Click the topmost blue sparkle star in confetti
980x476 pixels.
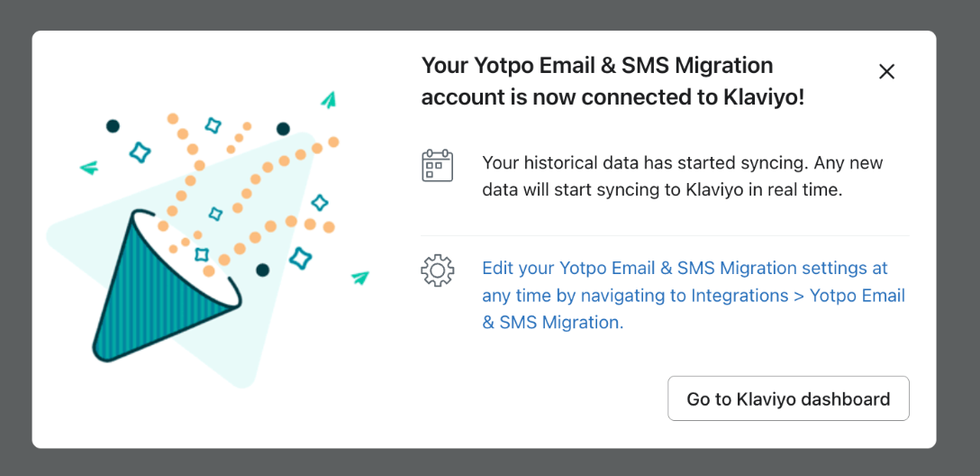(213, 125)
